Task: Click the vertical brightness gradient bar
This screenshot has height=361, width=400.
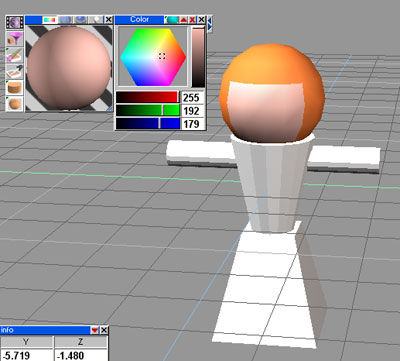Action: pyautogui.click(x=198, y=57)
